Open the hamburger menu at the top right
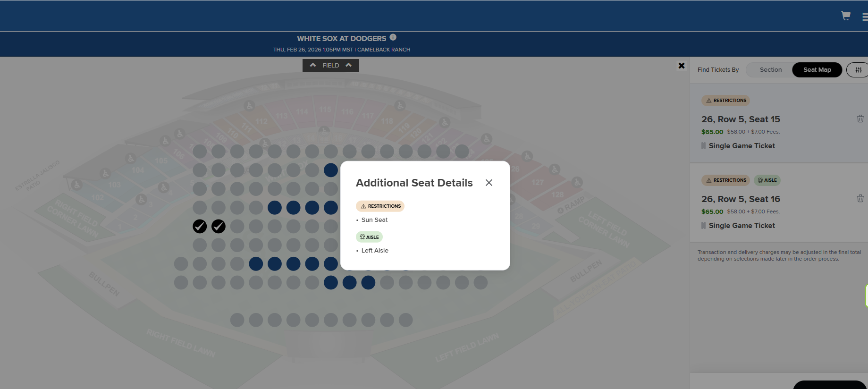 [x=864, y=17]
